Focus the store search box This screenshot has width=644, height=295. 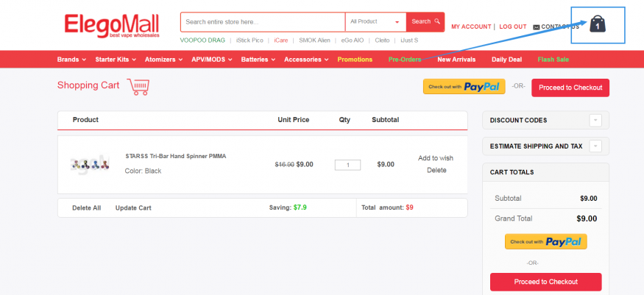263,22
